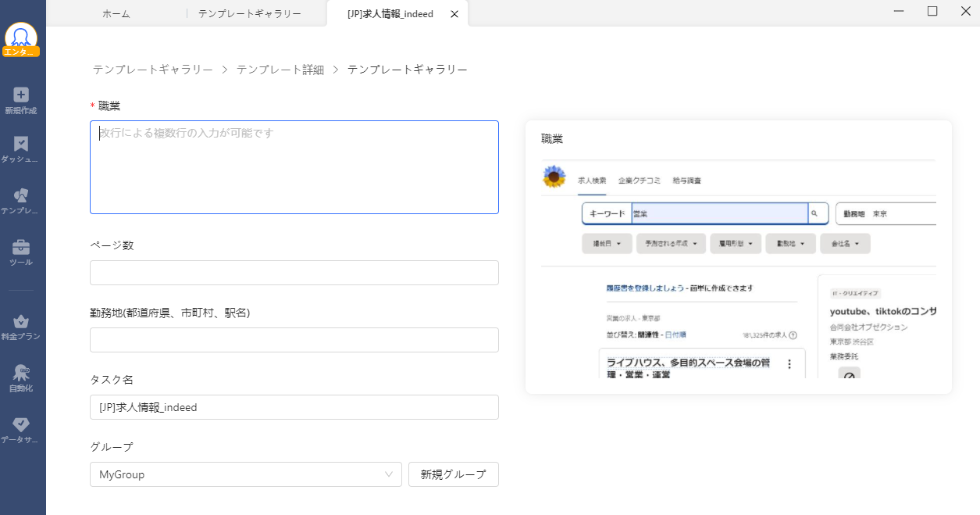Open the 新規作成 sidebar icon
The width and height of the screenshot is (980, 515).
pyautogui.click(x=21, y=100)
